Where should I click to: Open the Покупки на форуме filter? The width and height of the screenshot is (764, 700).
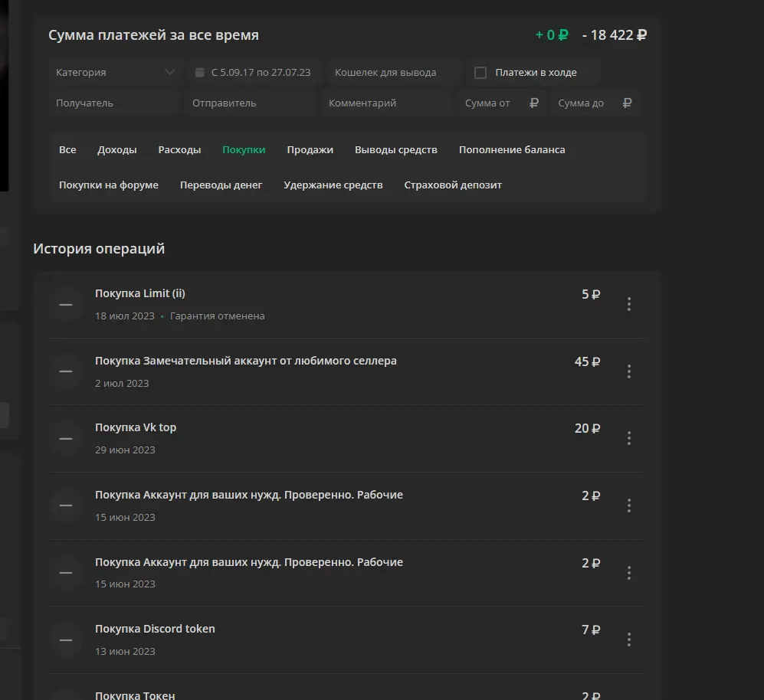[x=109, y=185]
